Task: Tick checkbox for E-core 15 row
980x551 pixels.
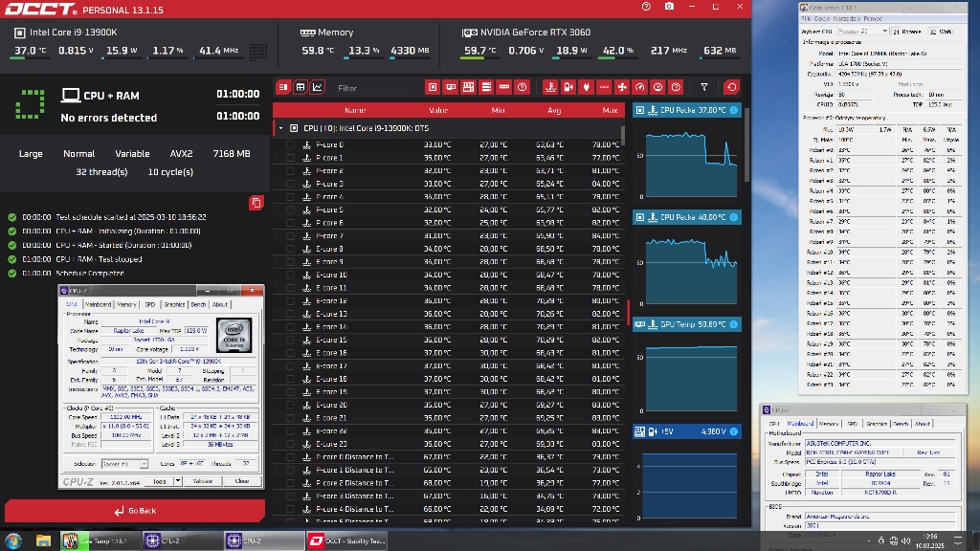Action: [290, 340]
